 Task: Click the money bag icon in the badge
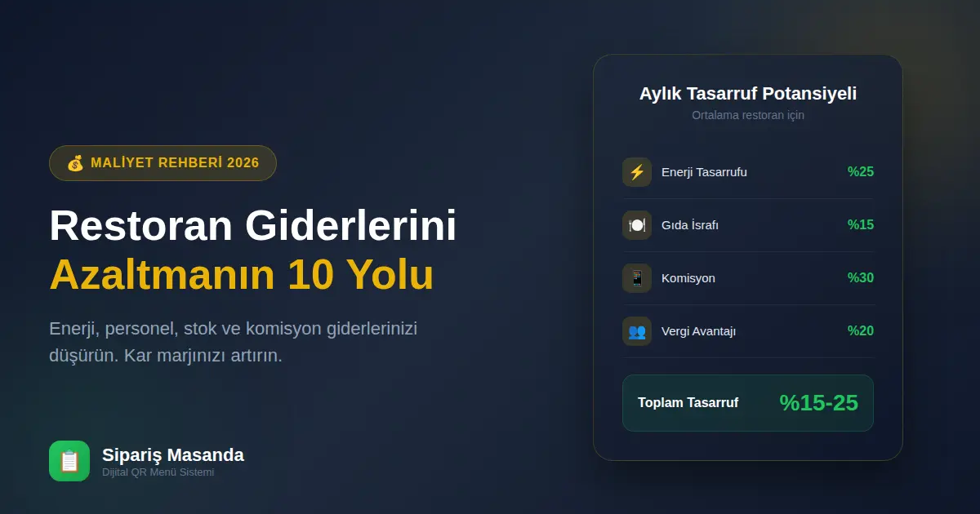pos(75,162)
